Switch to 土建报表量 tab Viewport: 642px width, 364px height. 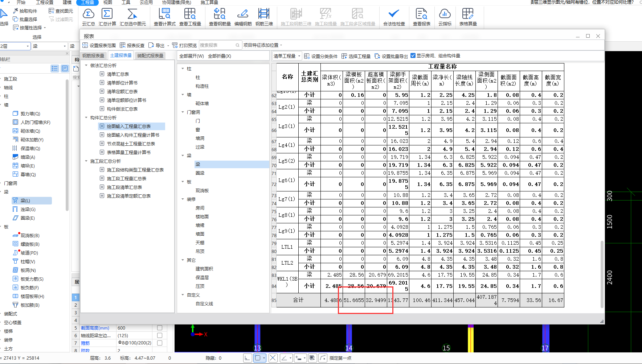coord(121,55)
